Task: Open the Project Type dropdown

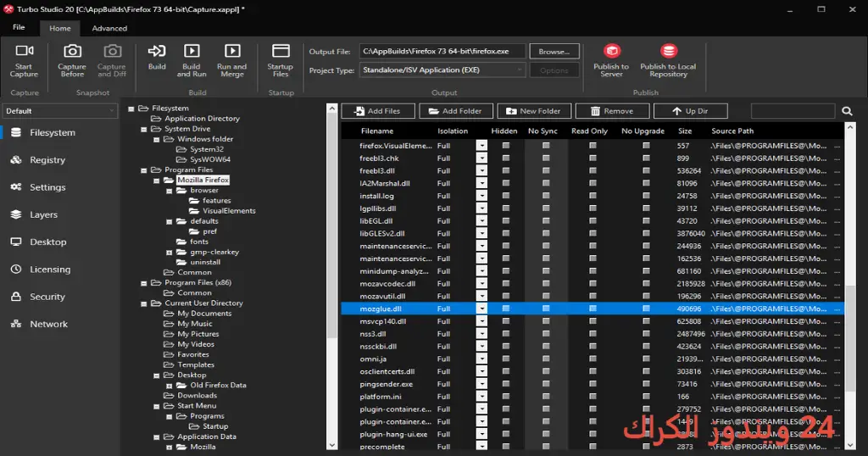Action: pyautogui.click(x=442, y=70)
